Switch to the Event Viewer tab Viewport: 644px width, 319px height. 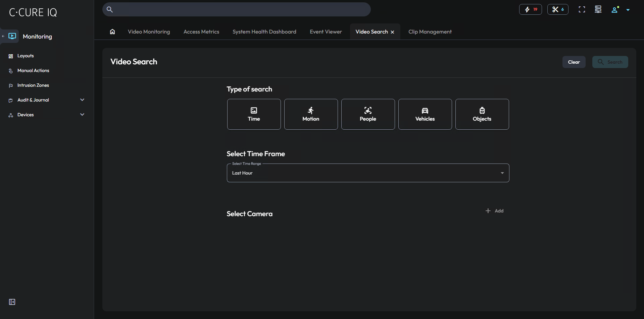(x=326, y=31)
